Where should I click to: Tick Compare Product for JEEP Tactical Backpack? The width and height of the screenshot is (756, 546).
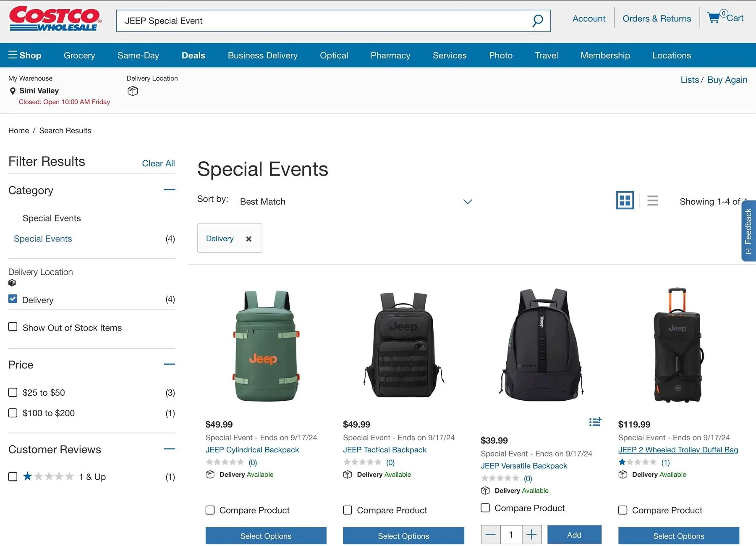pos(348,510)
